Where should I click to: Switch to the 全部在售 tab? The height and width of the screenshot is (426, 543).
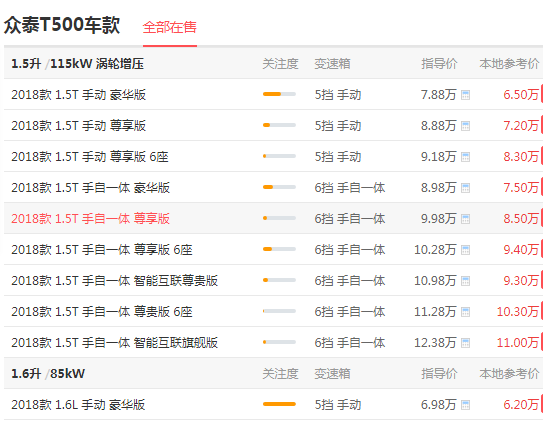click(170, 27)
